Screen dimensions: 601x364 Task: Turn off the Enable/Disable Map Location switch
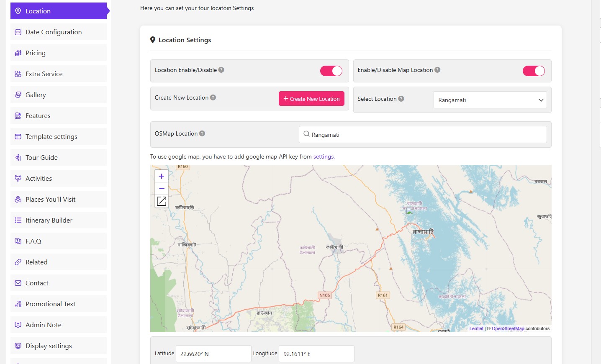[x=534, y=71]
